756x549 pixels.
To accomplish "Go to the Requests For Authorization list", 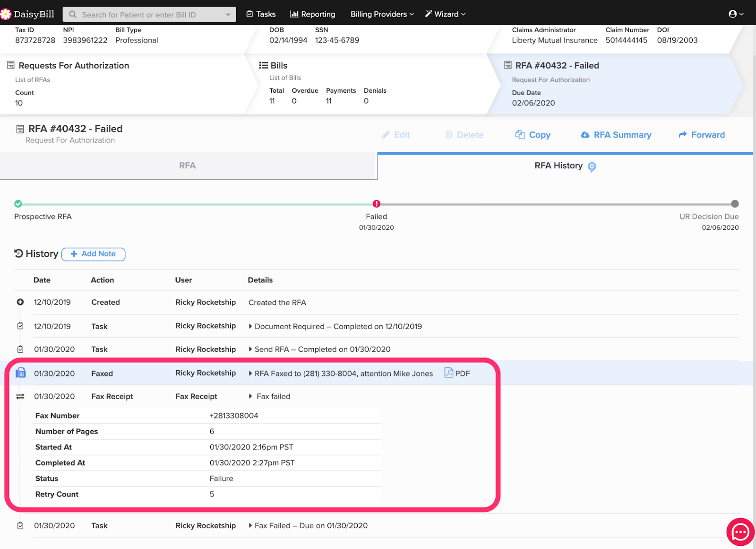I will pyautogui.click(x=74, y=65).
